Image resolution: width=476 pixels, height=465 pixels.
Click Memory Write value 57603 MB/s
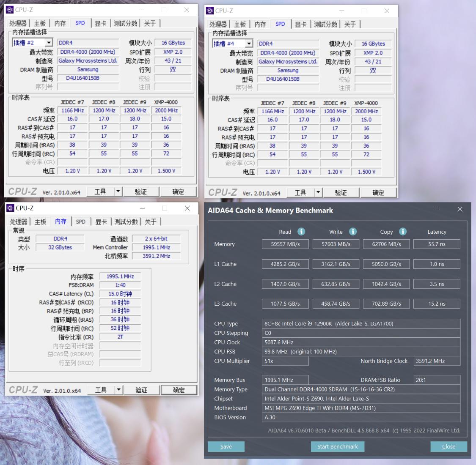coord(336,244)
